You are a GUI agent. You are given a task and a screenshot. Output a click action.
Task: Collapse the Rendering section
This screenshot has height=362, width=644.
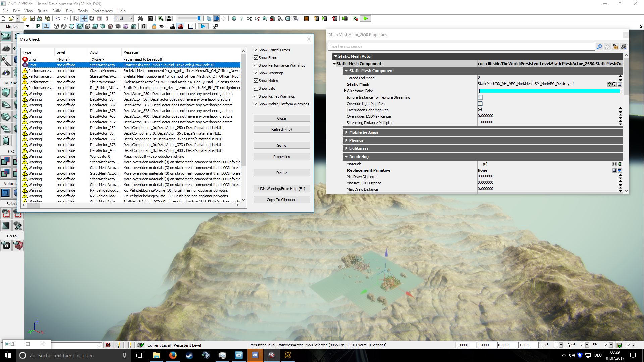tap(346, 157)
